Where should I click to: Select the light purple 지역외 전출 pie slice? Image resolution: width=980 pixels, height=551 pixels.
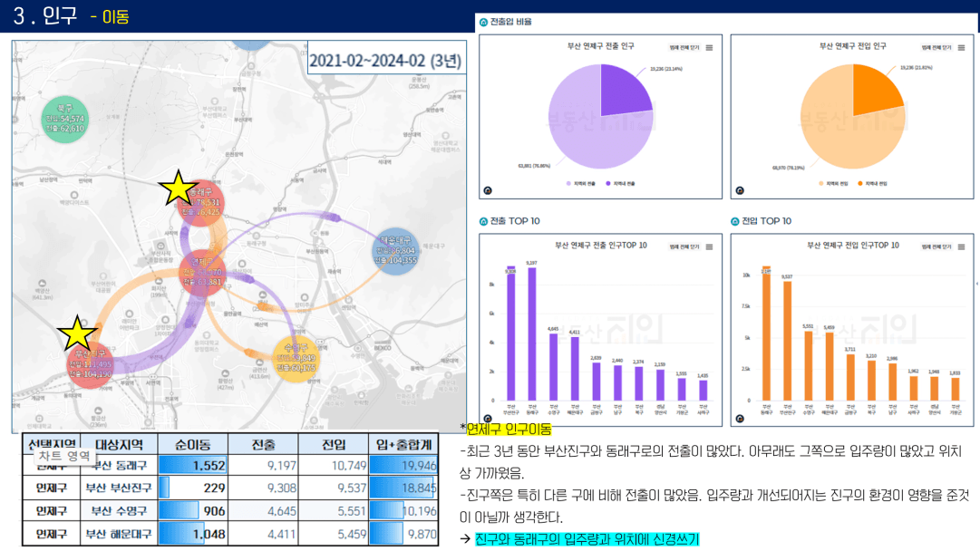point(581,128)
